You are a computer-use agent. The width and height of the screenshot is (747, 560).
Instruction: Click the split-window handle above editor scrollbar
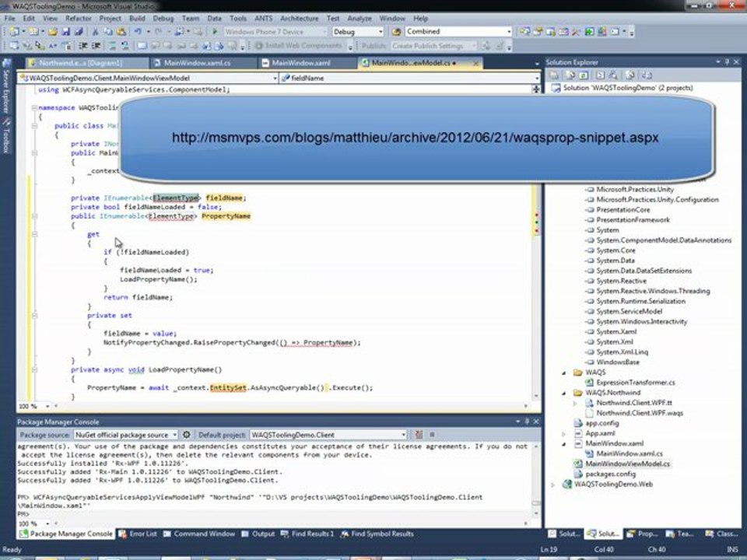(536, 89)
